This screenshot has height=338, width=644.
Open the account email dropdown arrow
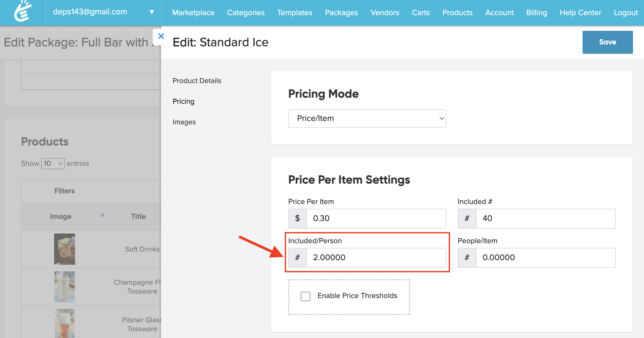click(x=152, y=12)
